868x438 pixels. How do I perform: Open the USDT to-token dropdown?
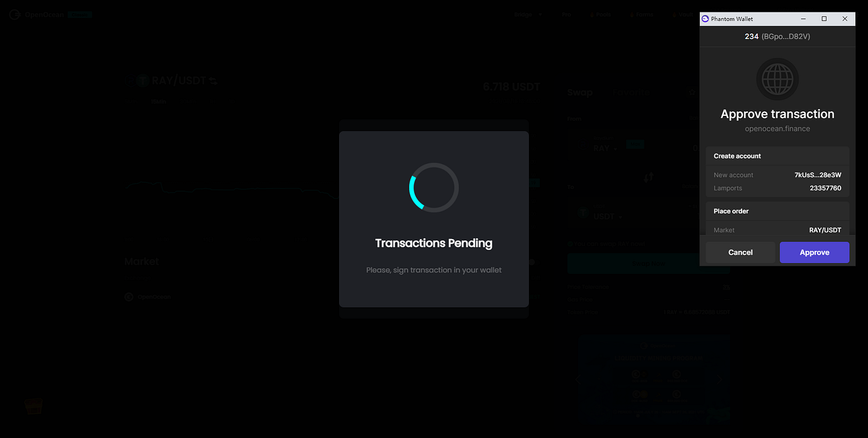click(x=607, y=216)
